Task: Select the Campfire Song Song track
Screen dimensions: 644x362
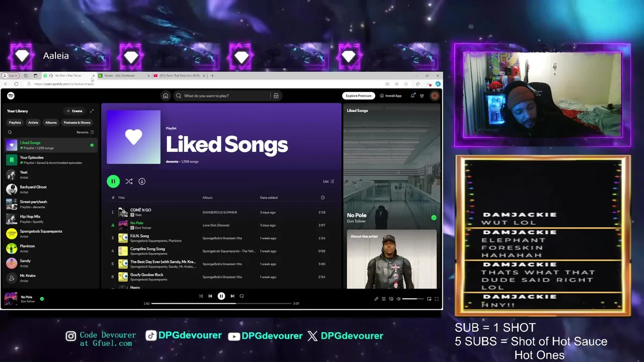Action: 220,251
